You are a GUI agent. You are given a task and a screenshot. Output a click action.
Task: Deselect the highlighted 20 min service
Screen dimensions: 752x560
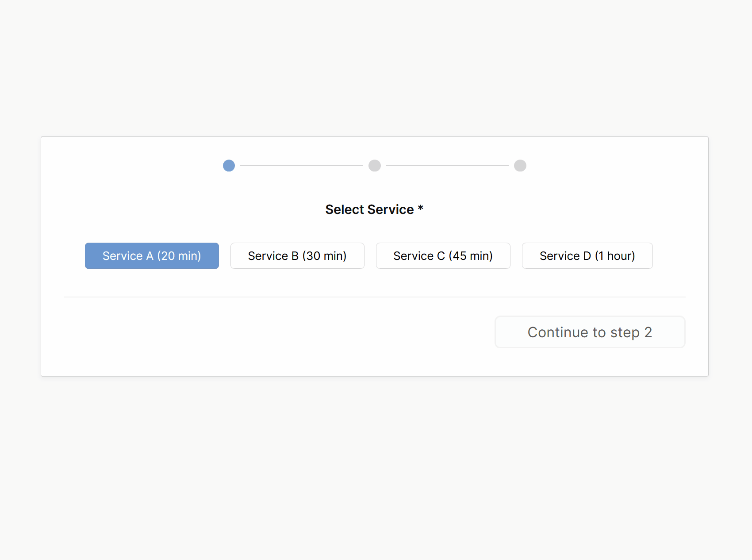[x=152, y=255]
